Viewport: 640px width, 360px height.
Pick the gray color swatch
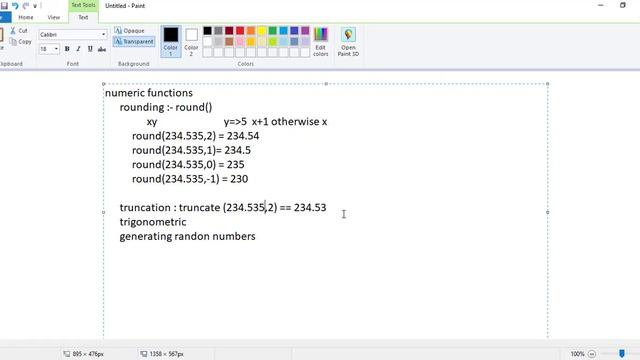pos(218,31)
